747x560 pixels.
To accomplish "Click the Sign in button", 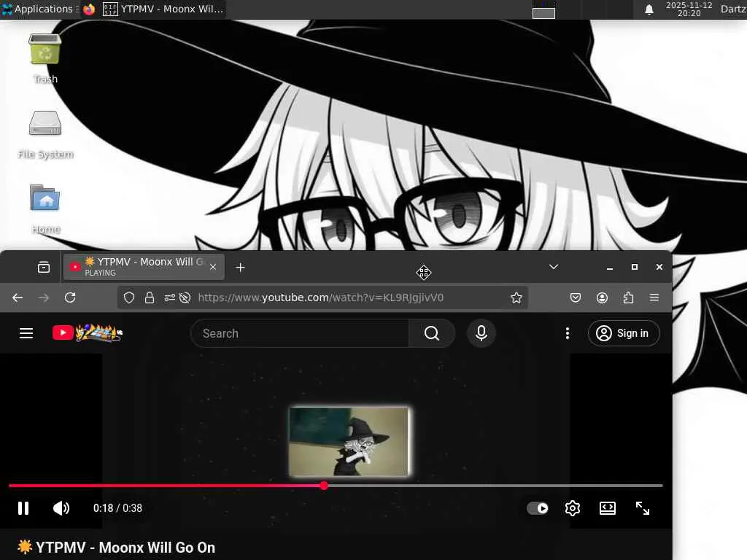I will tap(624, 333).
